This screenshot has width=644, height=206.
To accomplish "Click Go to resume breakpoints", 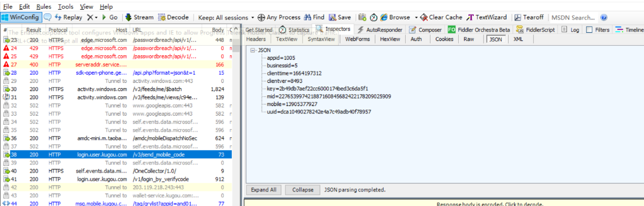I will (x=109, y=17).
